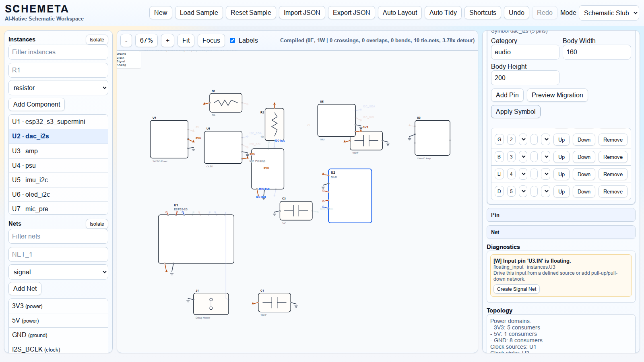
Task: Click the Body Width input field
Action: [x=596, y=52]
